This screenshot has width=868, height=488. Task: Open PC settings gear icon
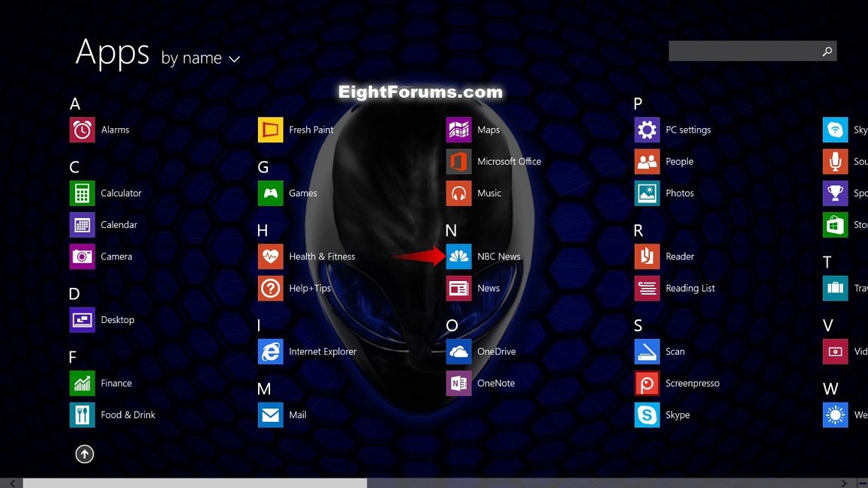647,130
